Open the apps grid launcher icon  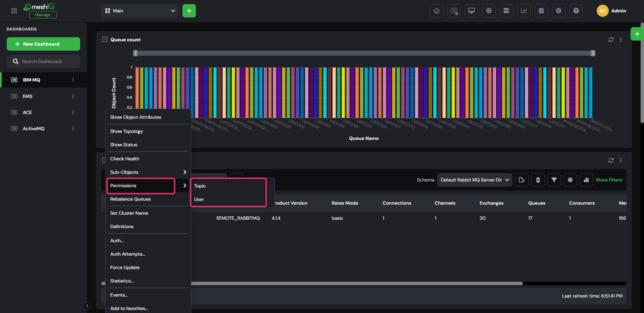(x=14, y=11)
